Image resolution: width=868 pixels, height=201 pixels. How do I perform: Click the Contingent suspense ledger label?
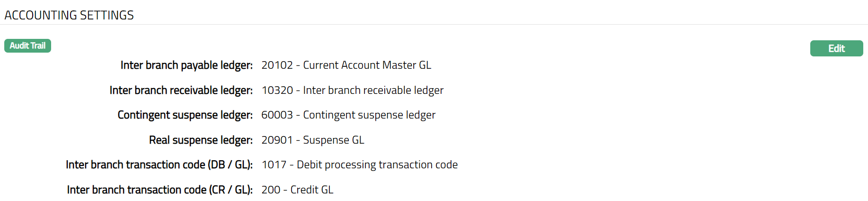[x=185, y=115]
